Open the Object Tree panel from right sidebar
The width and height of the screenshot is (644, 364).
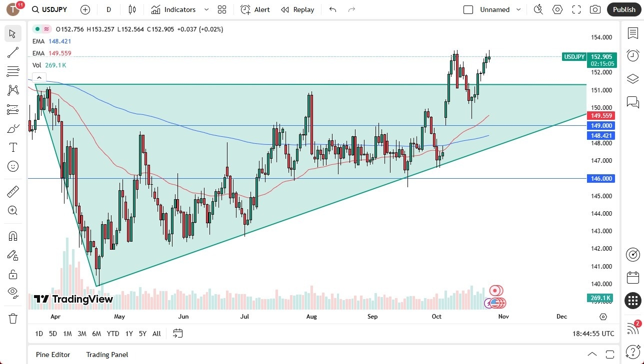(632, 78)
